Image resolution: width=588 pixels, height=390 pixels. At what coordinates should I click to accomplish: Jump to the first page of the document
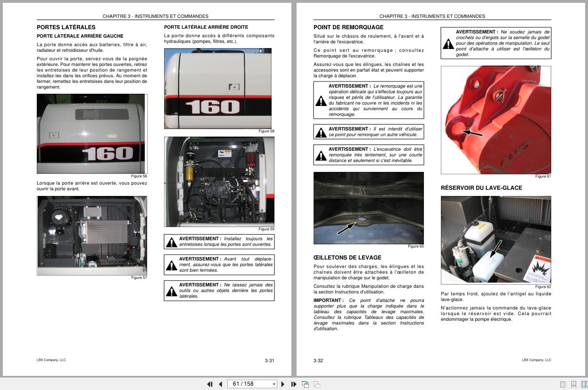[210, 384]
